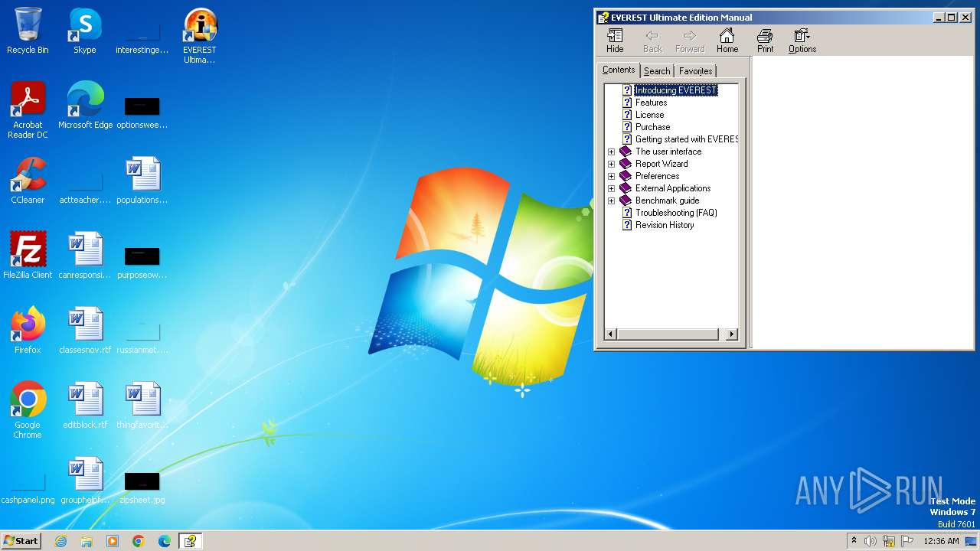Click left arrow of contents horizontal scrollbar
Screen dimensions: 980x551
point(610,334)
